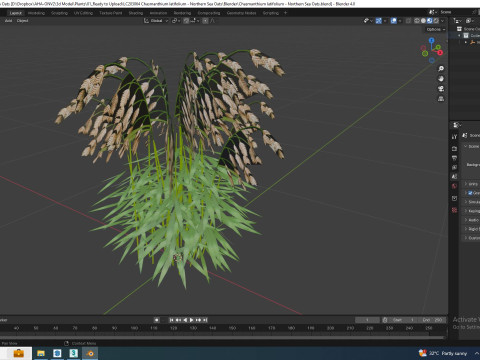Toggle the camera view icon
The width and height of the screenshot is (480, 360).
(x=441, y=89)
